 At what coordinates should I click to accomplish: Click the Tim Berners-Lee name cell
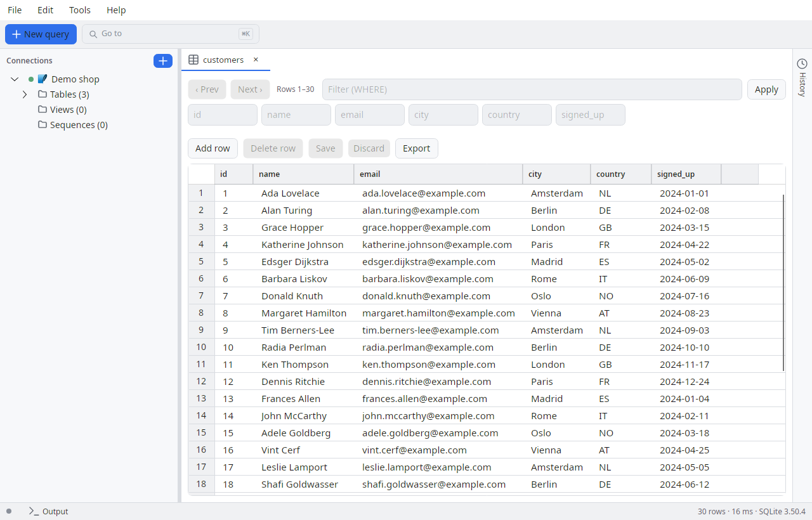[303, 330]
